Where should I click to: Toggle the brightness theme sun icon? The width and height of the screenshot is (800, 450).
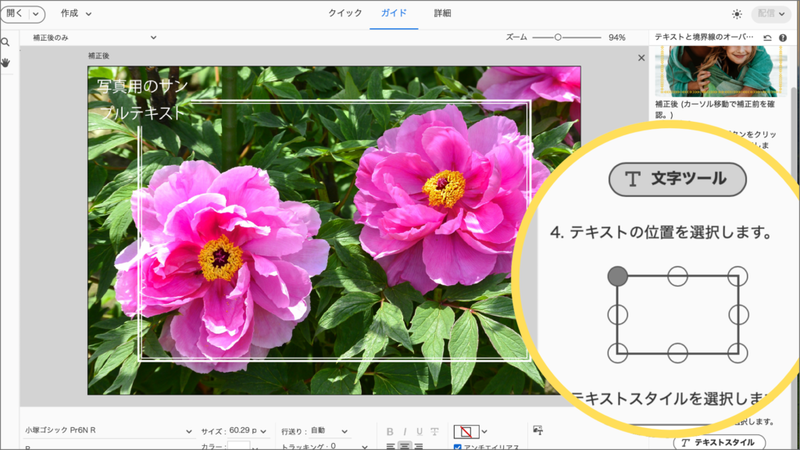point(737,14)
